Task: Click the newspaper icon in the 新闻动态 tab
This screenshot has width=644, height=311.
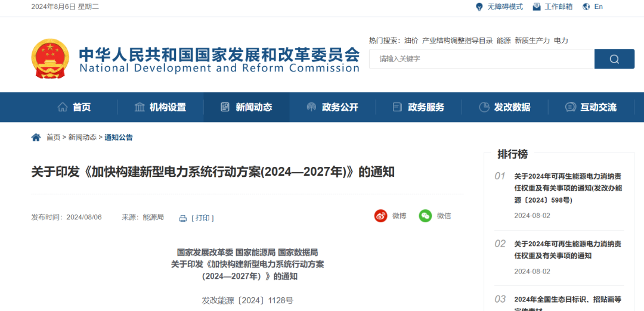Action: click(x=225, y=107)
